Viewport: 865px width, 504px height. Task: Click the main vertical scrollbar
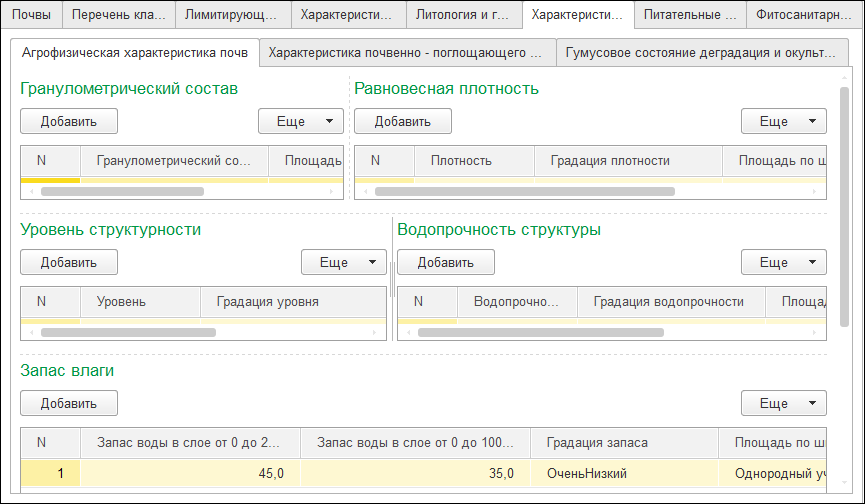[x=845, y=200]
